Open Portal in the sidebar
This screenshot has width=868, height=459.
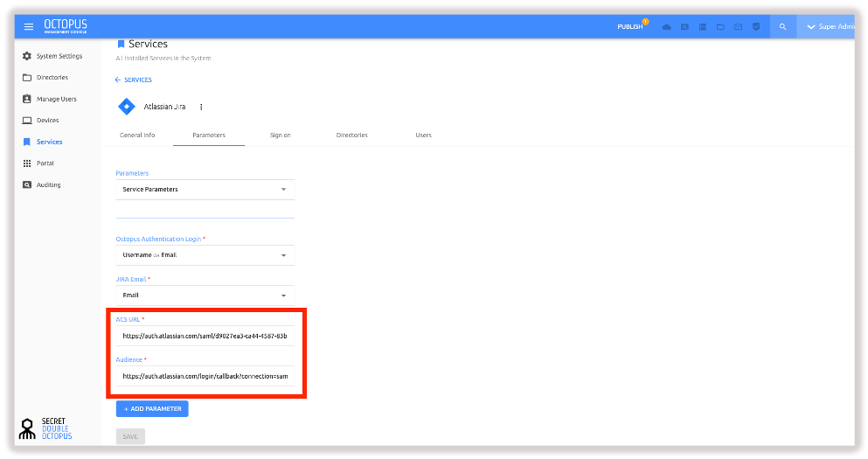pos(45,163)
